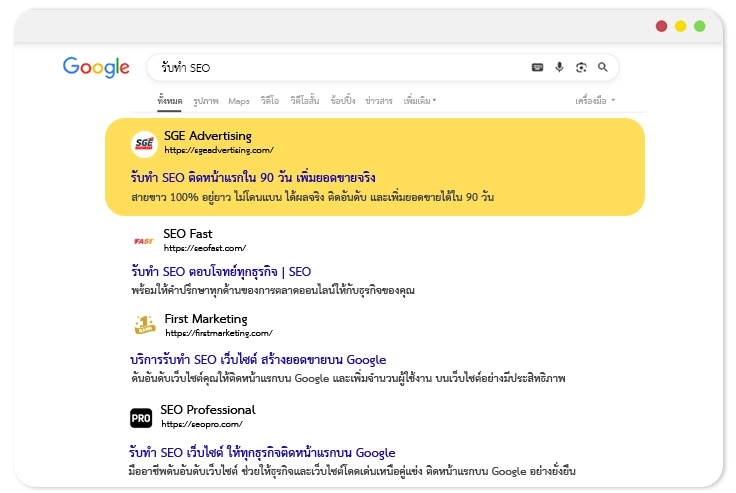Click the SEO Fast site favicon

[144, 241]
